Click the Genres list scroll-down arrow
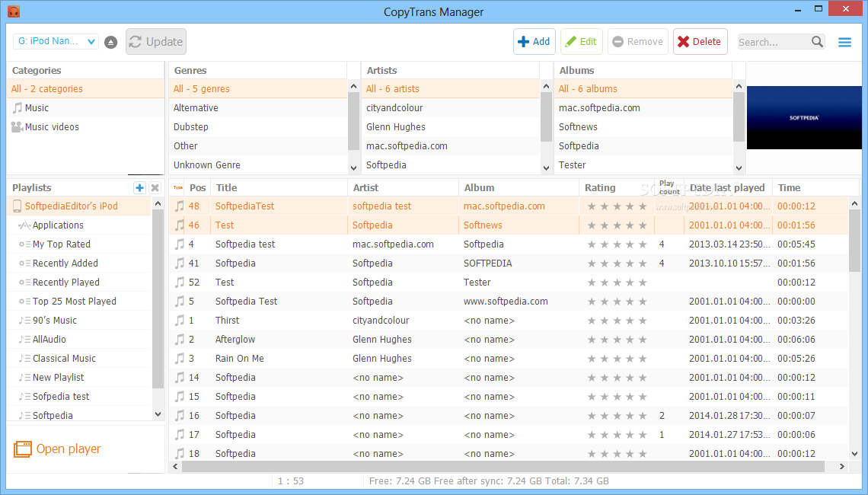 point(354,168)
